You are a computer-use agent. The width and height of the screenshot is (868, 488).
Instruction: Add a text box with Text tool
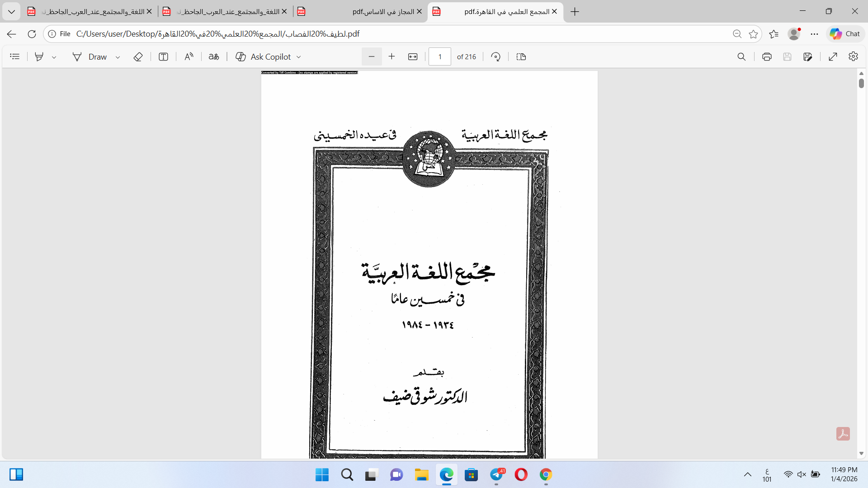pyautogui.click(x=164, y=56)
